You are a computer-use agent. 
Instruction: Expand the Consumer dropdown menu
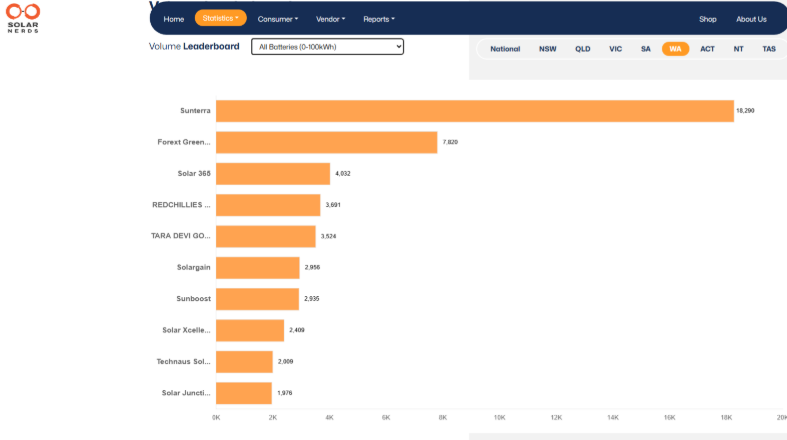coord(277,19)
